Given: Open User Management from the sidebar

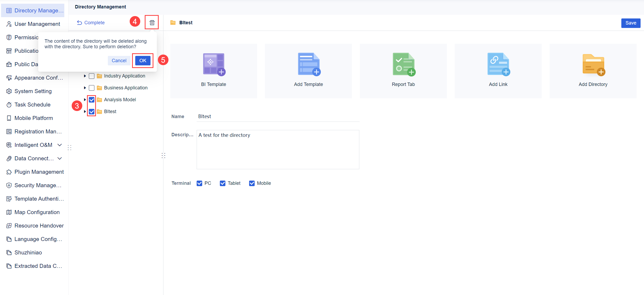Looking at the screenshot, I should (x=37, y=24).
